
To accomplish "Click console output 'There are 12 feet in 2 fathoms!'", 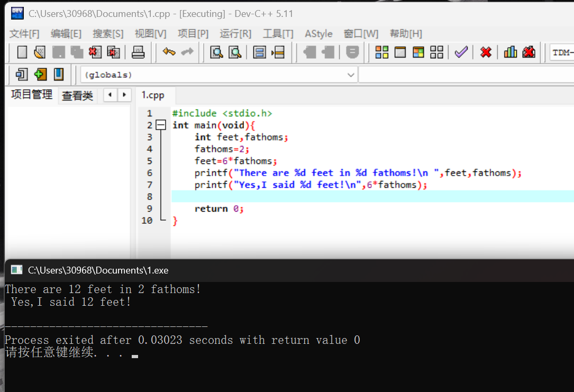I will (103, 289).
